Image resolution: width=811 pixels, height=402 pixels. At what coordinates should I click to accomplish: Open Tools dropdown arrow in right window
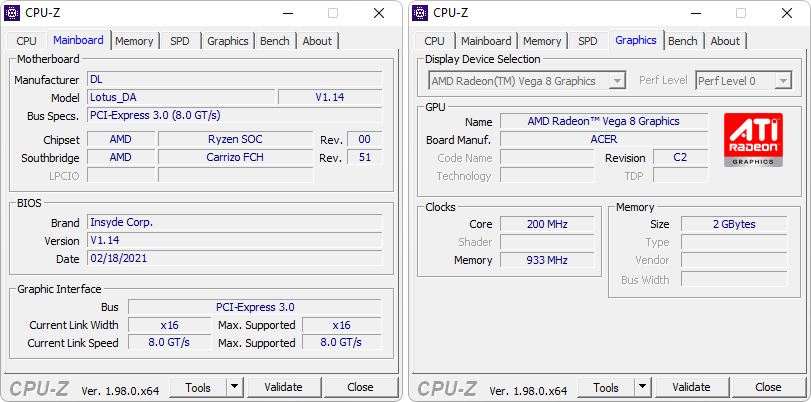(642, 386)
